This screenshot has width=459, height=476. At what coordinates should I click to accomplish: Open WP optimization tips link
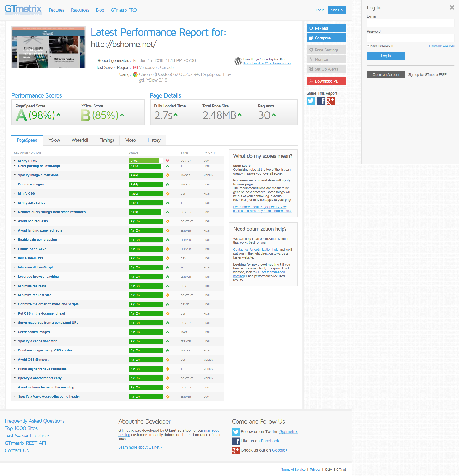(267, 63)
